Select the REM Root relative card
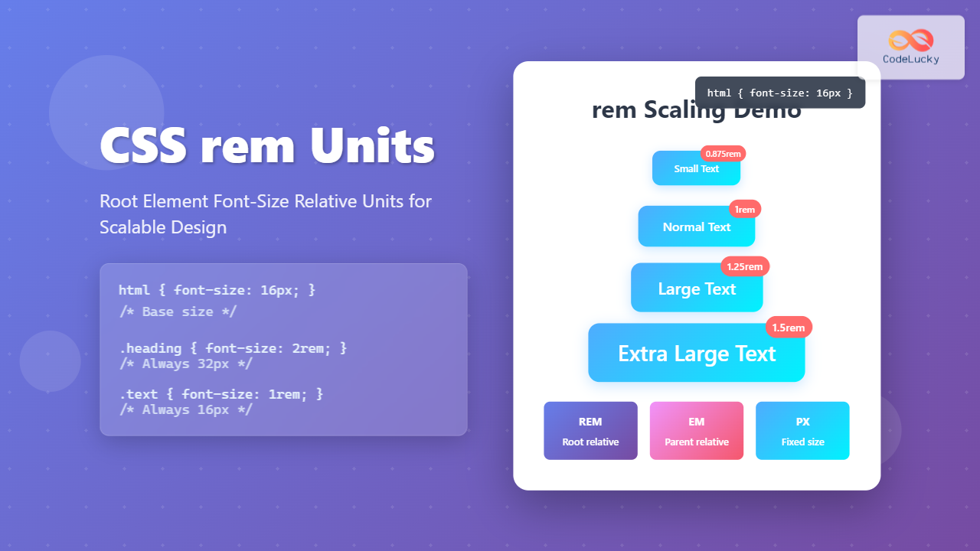 590,431
